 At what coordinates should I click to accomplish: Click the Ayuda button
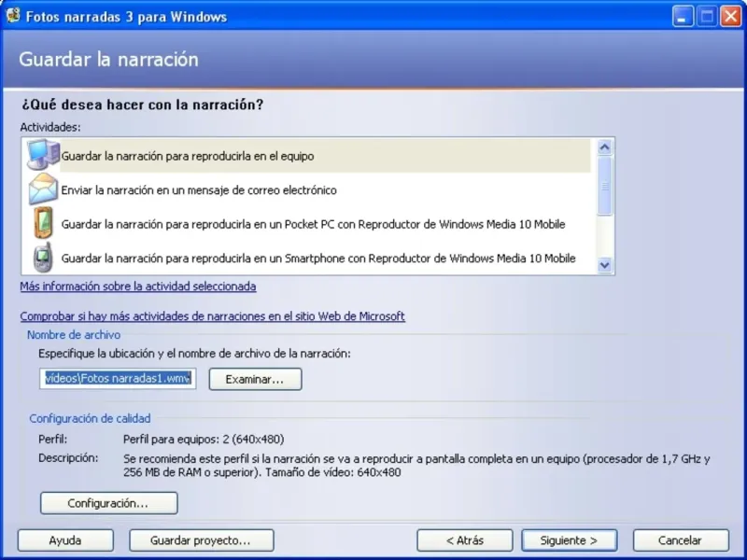click(65, 540)
